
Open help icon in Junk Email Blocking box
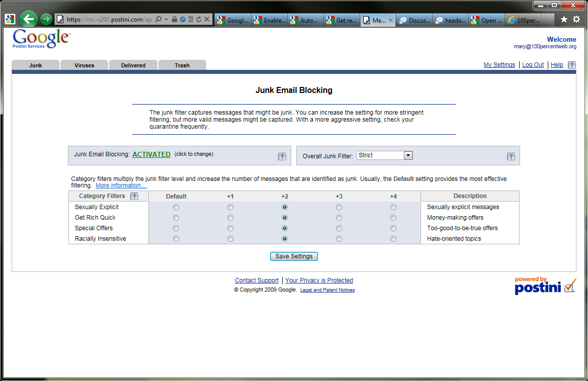282,157
